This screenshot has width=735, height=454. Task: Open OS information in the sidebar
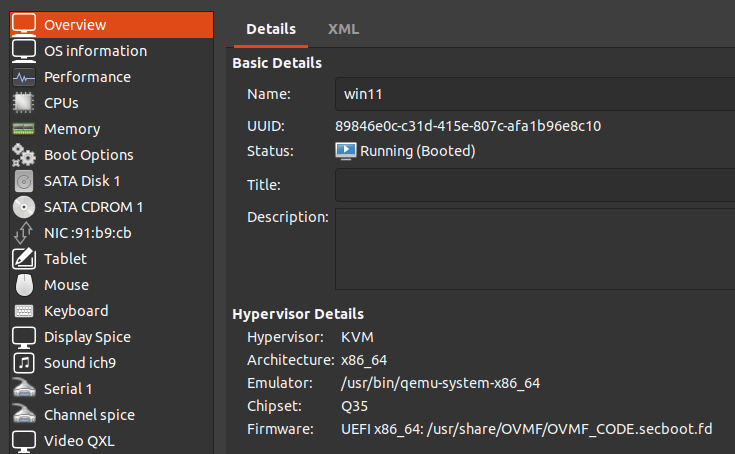click(95, 50)
